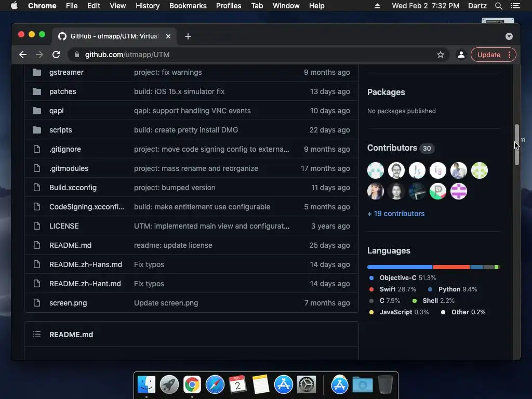The width and height of the screenshot is (532, 399).
Task: Open the Build.xcconfig file
Action: (73, 188)
